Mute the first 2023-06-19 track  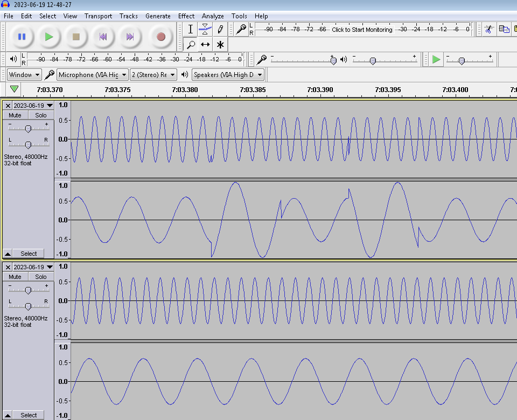tap(14, 115)
